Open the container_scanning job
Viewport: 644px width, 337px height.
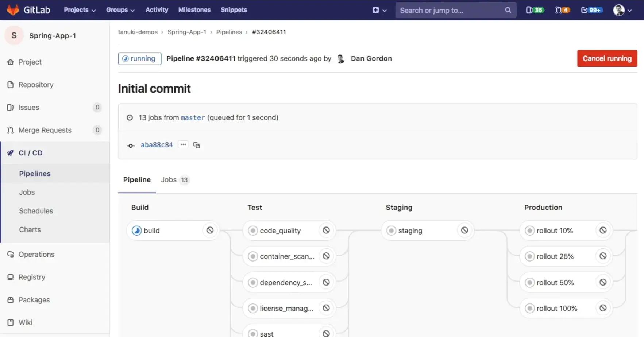[x=281, y=256]
